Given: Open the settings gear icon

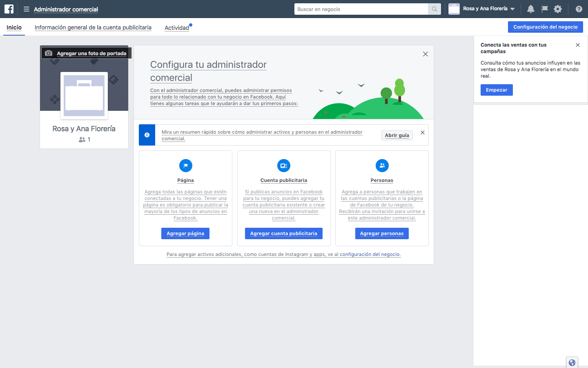Looking at the screenshot, I should (558, 9).
